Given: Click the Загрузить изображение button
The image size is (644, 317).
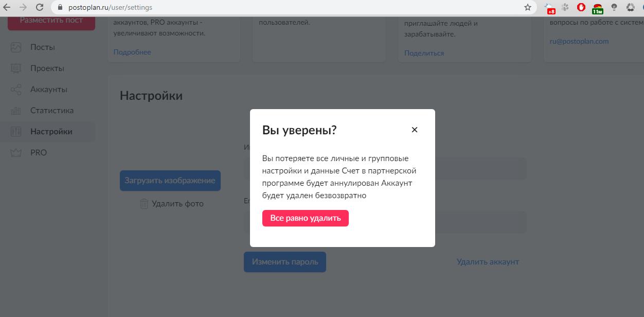Looking at the screenshot, I should click(x=170, y=181).
